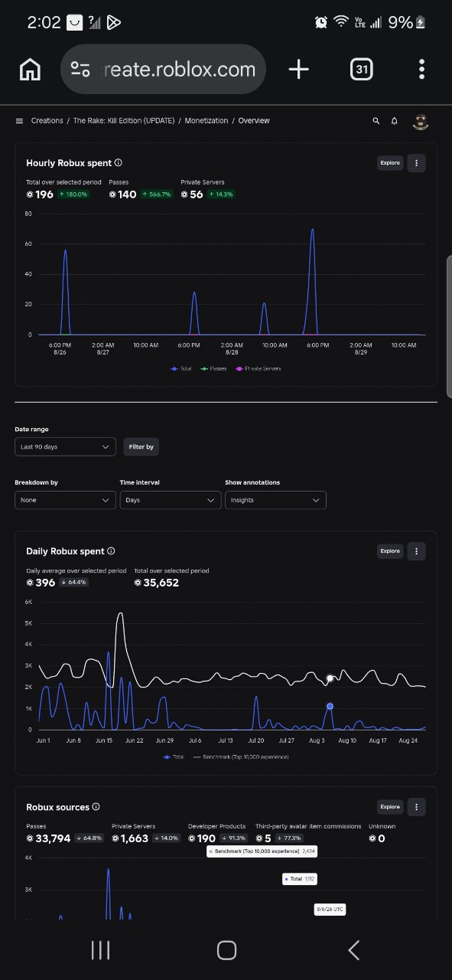
Task: Click the 35,652 total over period value
Action: 162,583
